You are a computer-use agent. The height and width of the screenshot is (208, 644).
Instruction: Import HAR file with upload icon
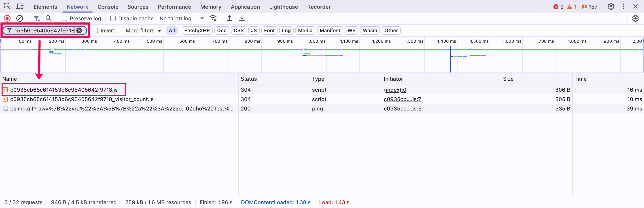point(229,18)
